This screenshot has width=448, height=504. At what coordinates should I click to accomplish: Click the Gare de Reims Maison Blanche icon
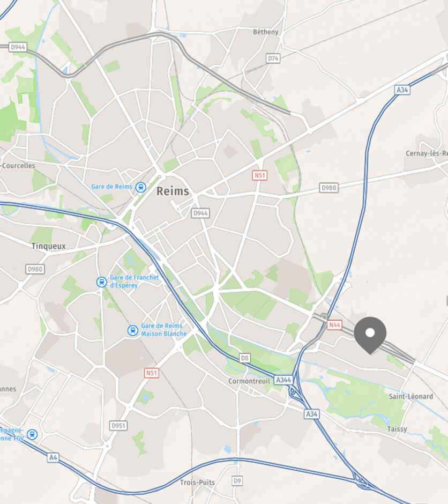(x=133, y=330)
